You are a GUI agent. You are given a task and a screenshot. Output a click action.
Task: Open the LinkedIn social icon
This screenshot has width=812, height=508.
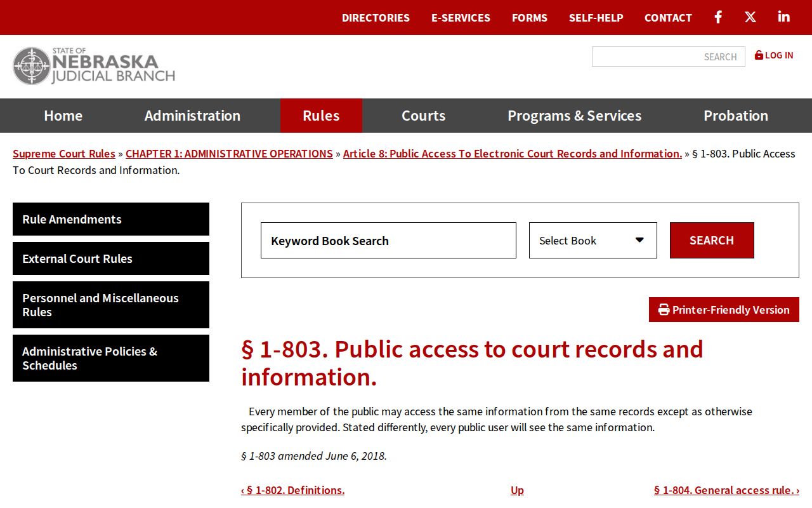click(x=784, y=17)
